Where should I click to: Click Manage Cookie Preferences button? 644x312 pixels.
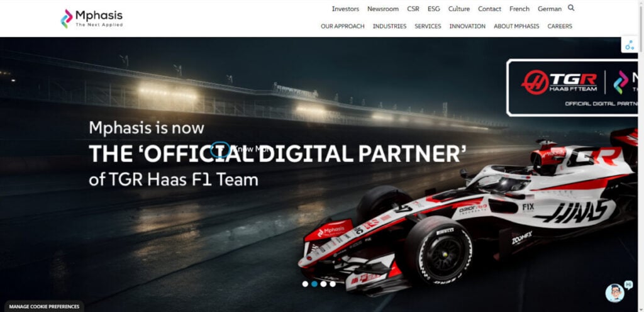pos(44,306)
